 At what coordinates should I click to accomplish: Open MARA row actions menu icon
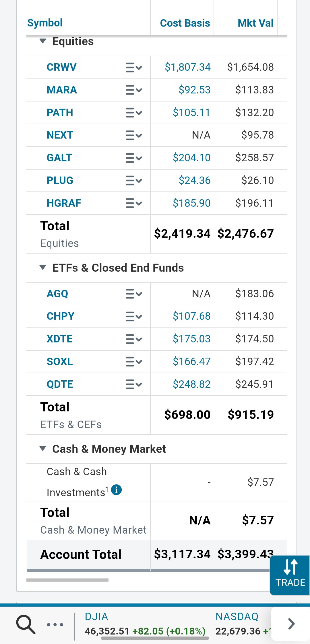pyautogui.click(x=134, y=90)
